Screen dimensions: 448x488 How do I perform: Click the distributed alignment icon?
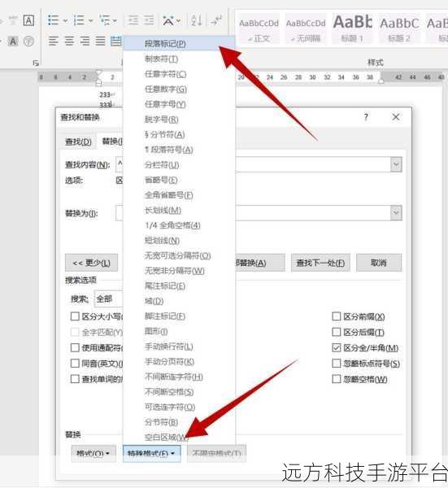115,41
